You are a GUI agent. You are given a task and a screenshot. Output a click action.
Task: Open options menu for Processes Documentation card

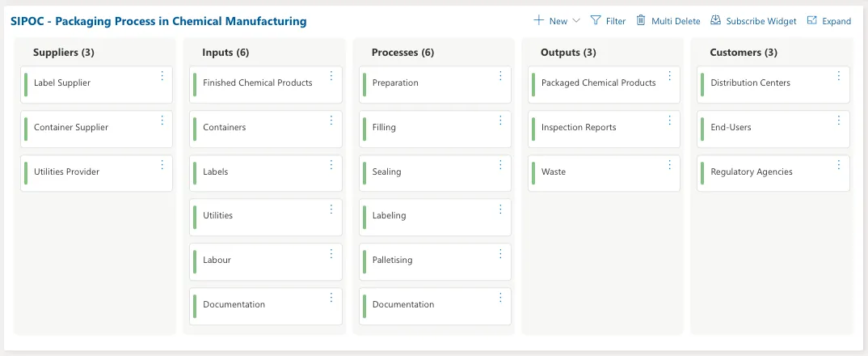[500, 298]
